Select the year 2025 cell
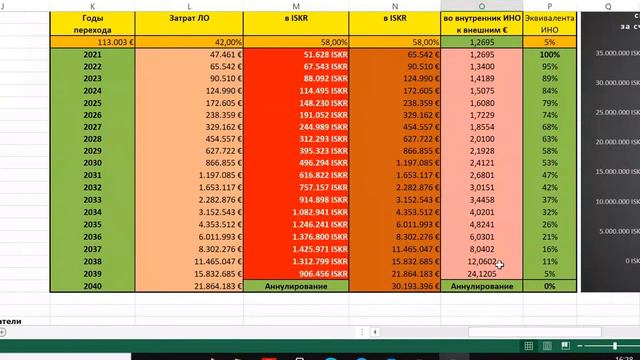Viewport: 640px width, 360px height. tap(92, 103)
